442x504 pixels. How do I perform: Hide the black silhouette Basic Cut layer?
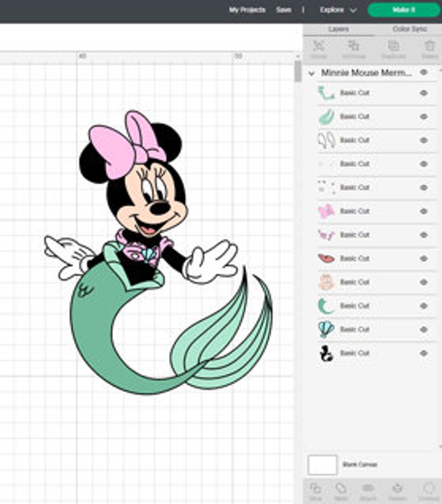(x=424, y=353)
